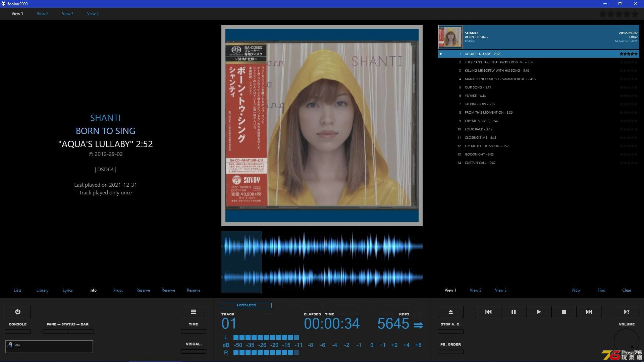The height and width of the screenshot is (362, 644).
Task: Click the rating stars on CURTAIN CALL row
Action: tap(629, 163)
